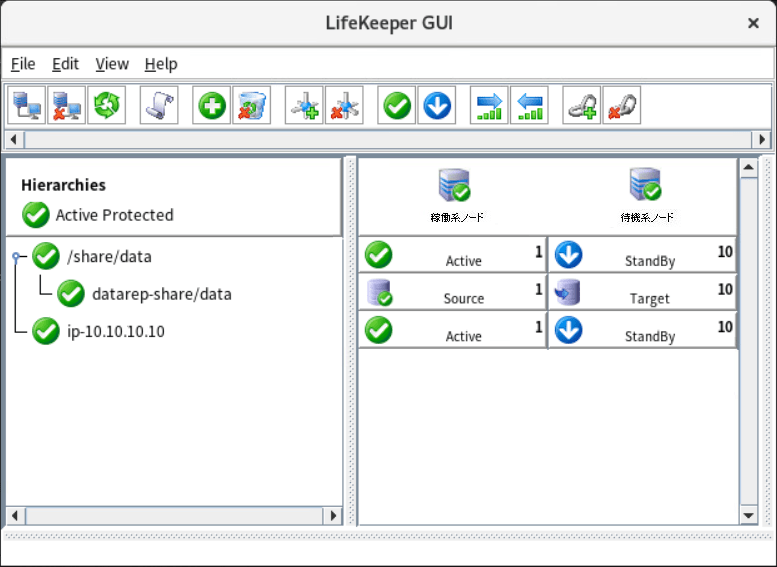Select the ip-10.10.10.10 tree item
The height and width of the screenshot is (567, 777).
[116, 332]
